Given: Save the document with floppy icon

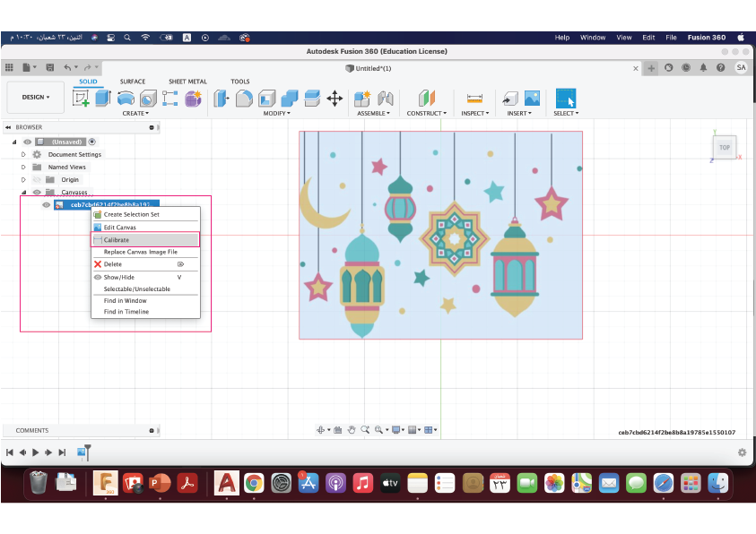Looking at the screenshot, I should 49,67.
